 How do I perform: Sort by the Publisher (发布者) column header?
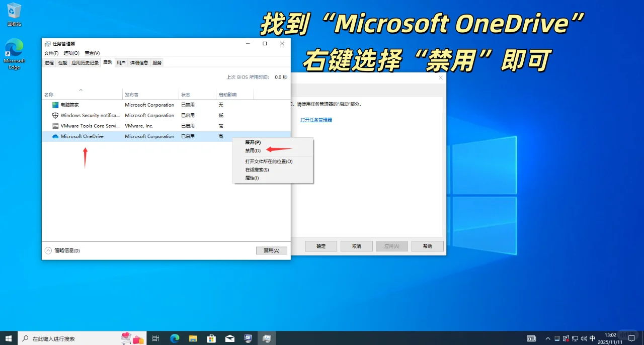(151, 94)
